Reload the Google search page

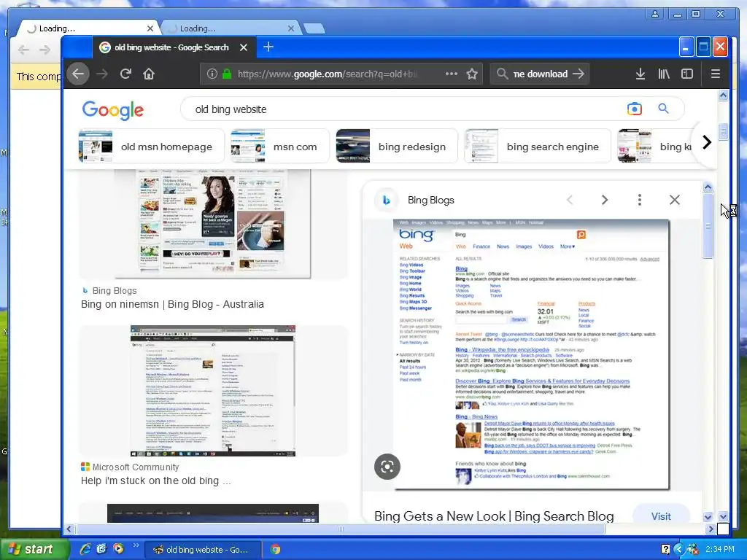pyautogui.click(x=125, y=74)
